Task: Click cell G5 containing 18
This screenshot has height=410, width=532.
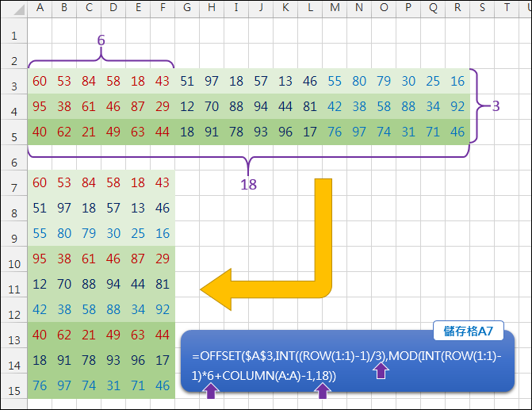Action: click(x=187, y=132)
